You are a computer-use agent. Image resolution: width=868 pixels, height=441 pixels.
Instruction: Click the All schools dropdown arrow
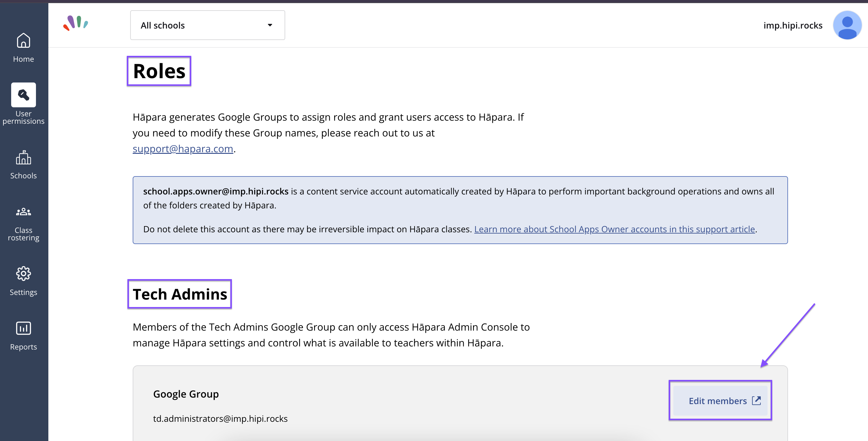[270, 25]
